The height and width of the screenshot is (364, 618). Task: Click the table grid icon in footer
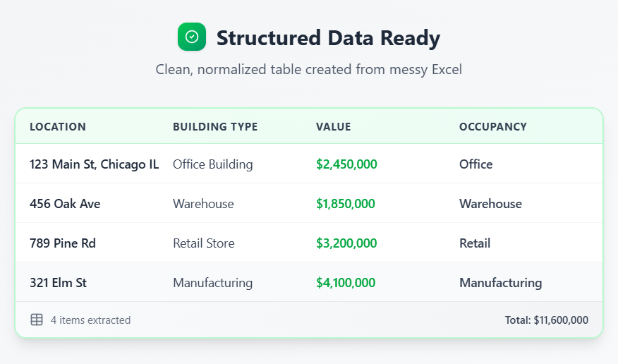pos(37,320)
